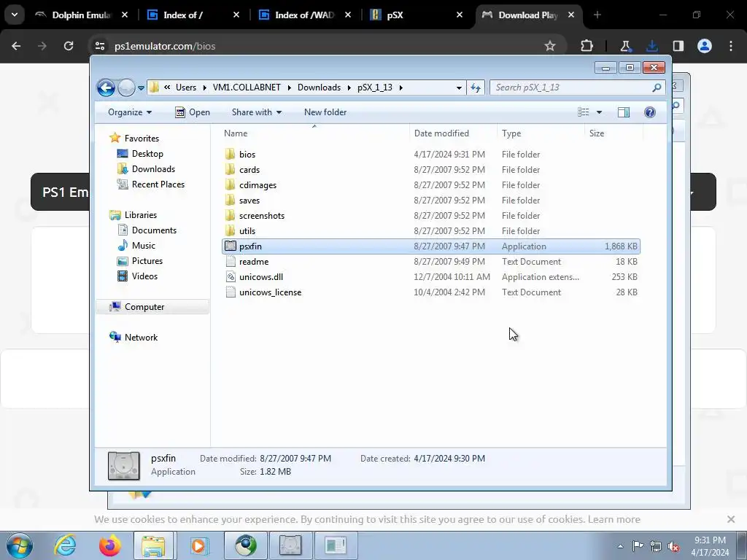Sort by Size column header
747x560 pixels.
pyautogui.click(x=614, y=133)
